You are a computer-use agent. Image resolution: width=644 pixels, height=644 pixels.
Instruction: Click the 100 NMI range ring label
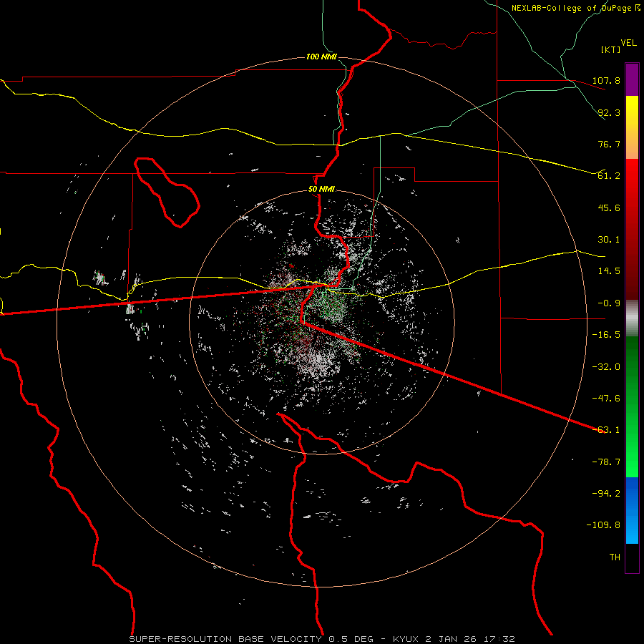pos(321,57)
